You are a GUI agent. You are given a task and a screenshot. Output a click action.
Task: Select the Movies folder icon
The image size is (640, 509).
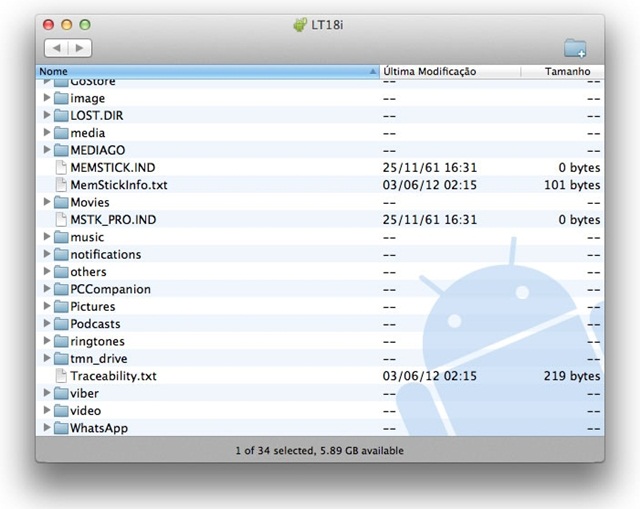click(x=61, y=202)
